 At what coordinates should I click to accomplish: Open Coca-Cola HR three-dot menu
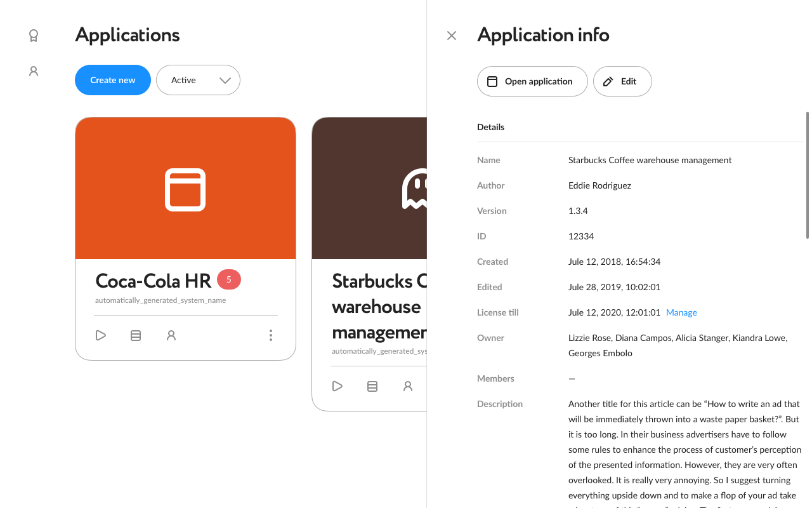[271, 335]
